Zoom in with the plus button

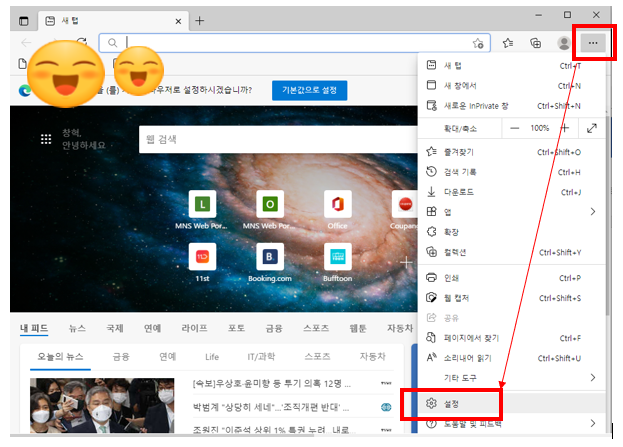point(565,128)
